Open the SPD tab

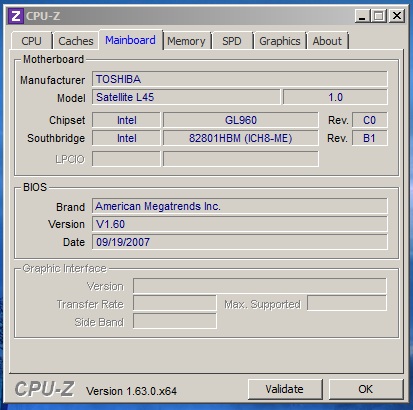tap(232, 41)
